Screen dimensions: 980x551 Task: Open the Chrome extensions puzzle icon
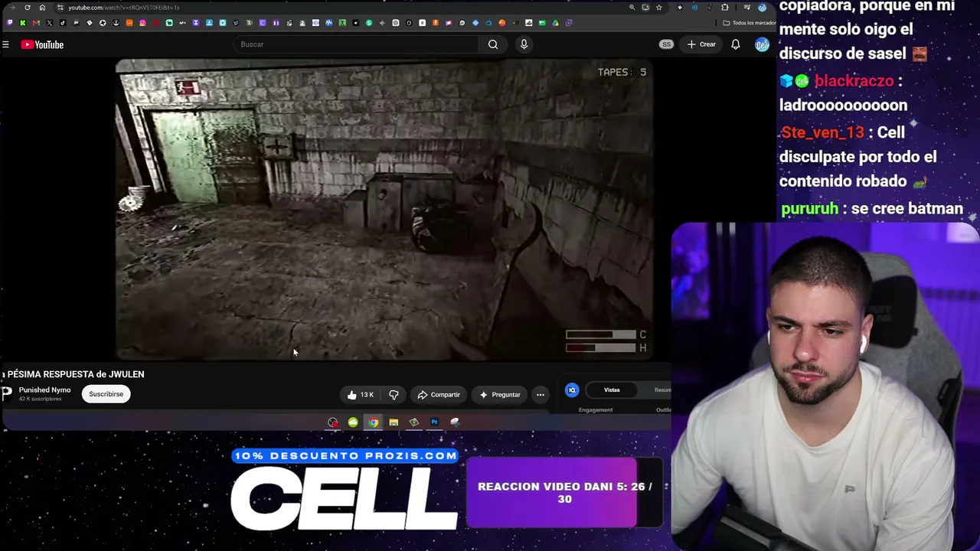point(725,8)
